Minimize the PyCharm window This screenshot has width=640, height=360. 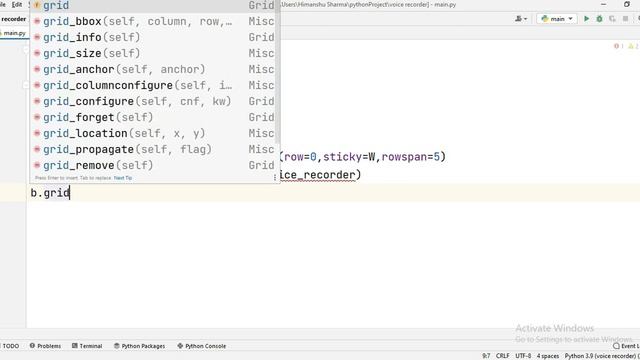point(604,4)
